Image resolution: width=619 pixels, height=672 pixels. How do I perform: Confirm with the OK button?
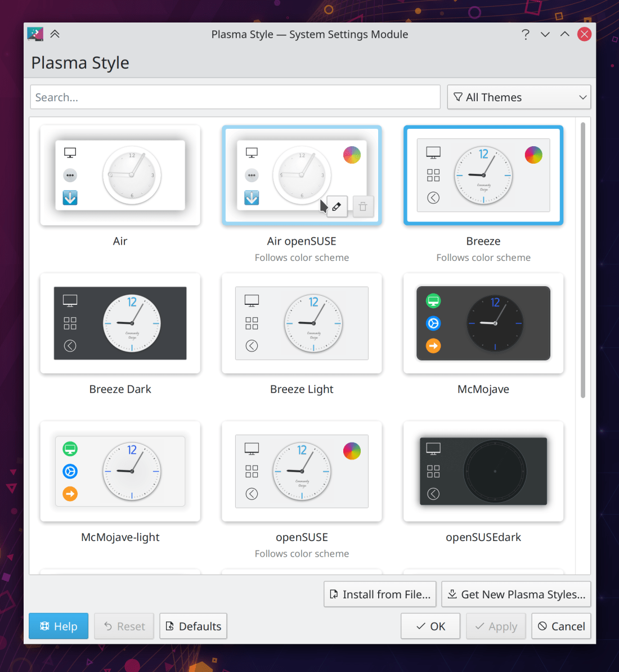tap(430, 626)
